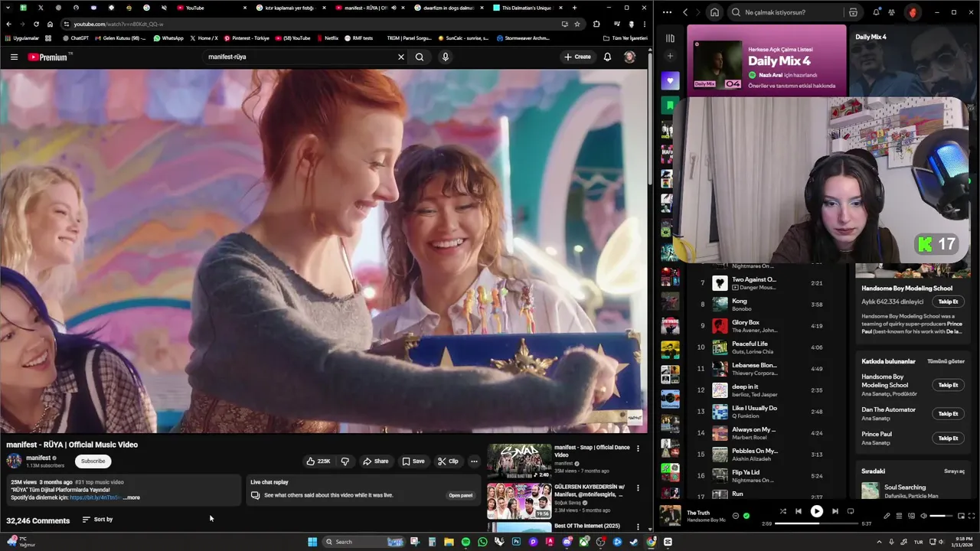This screenshot has width=980, height=551.
Task: Open Chrome extensions puzzle icon
Action: (x=596, y=24)
